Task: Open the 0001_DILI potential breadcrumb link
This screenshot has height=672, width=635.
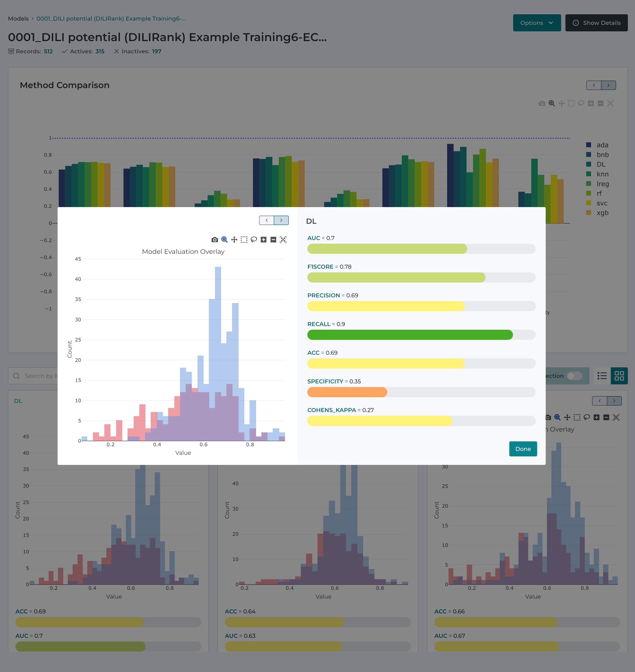Action: click(111, 19)
